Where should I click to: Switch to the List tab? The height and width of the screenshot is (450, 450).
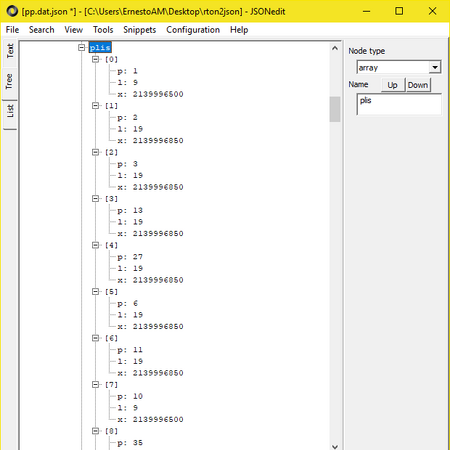[x=10, y=111]
